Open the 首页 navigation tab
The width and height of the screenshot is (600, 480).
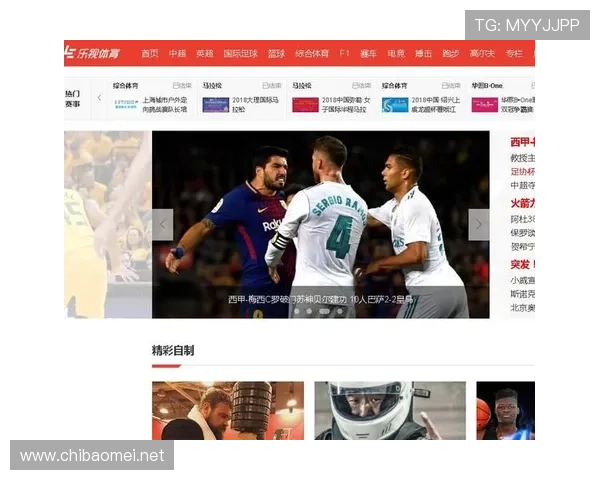tap(150, 53)
